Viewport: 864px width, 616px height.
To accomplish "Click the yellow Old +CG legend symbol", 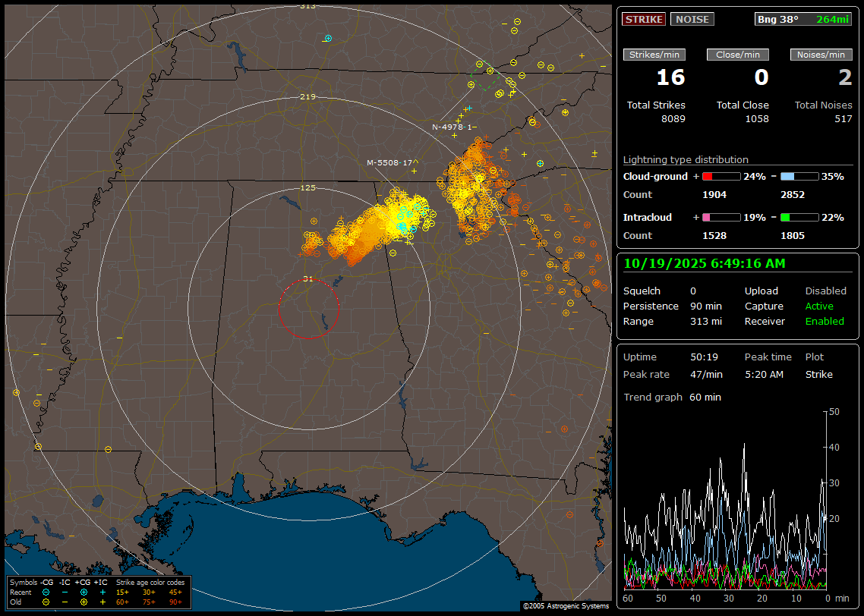I will click(x=84, y=602).
